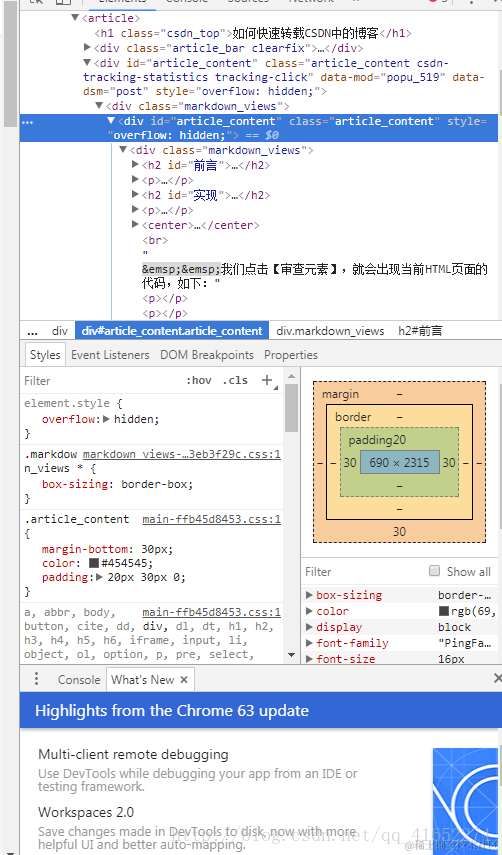Expand the overflow shorthand triangle in element.style

[106, 419]
